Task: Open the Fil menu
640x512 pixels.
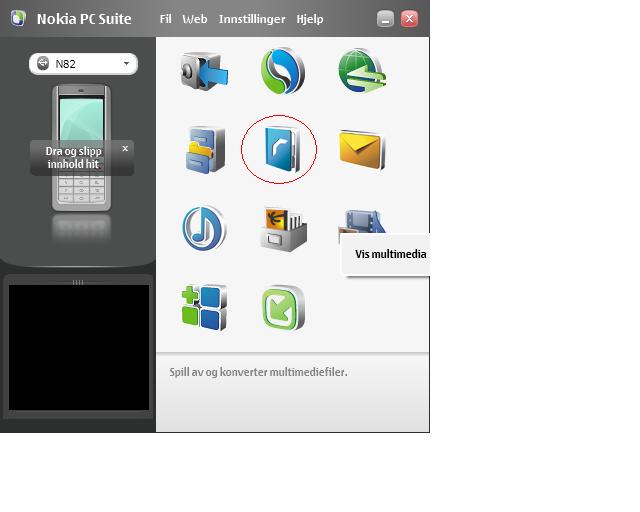Action: 165,19
